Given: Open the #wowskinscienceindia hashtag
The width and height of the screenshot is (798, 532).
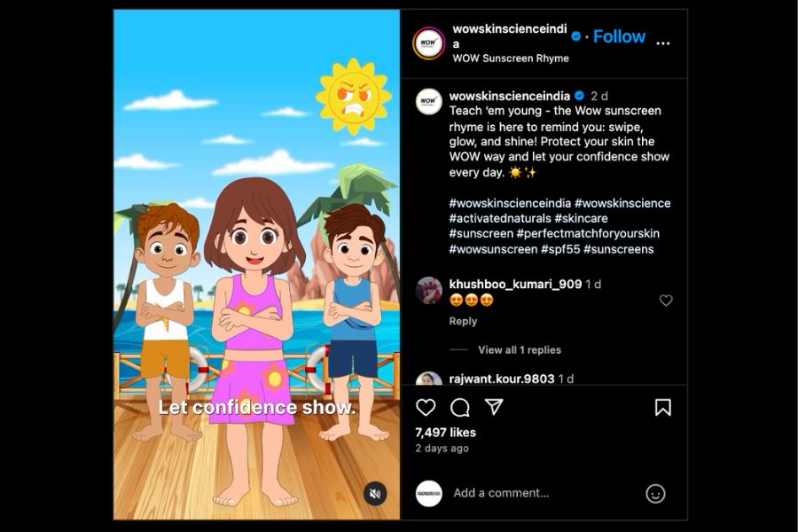Looking at the screenshot, I should coord(510,203).
